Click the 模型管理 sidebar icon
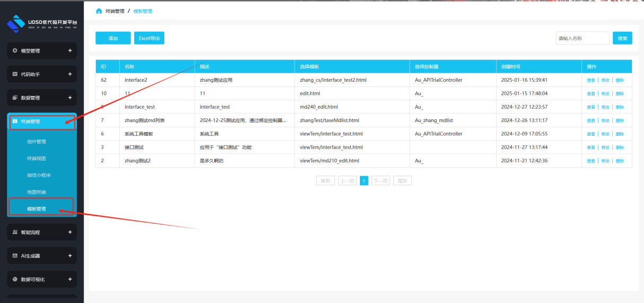 click(x=15, y=51)
